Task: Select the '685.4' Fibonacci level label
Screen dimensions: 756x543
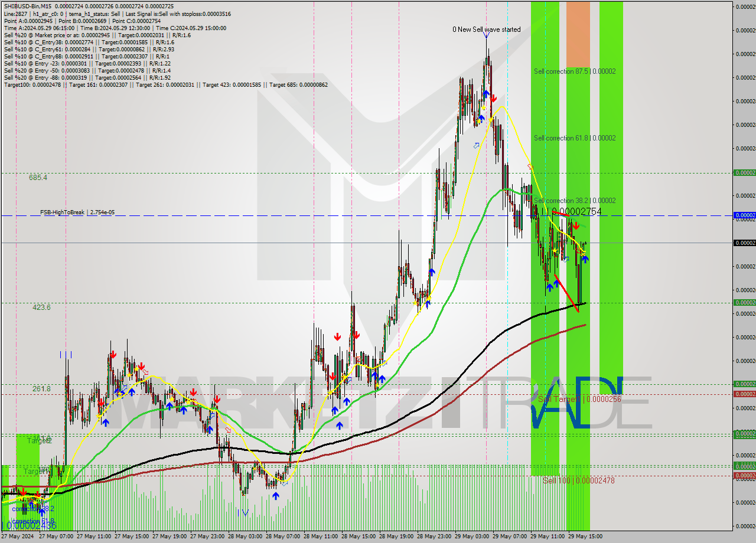Action: point(38,178)
